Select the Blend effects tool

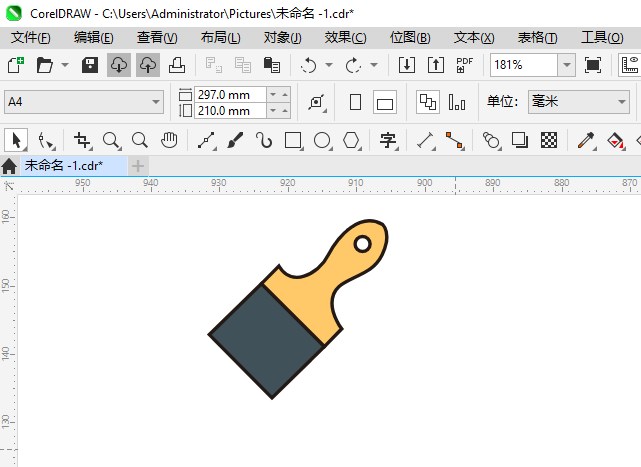coord(491,141)
